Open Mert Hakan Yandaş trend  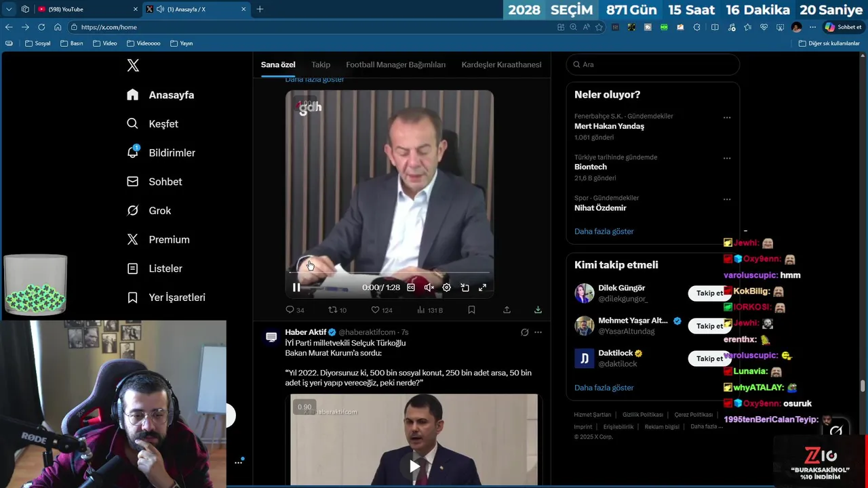click(609, 126)
